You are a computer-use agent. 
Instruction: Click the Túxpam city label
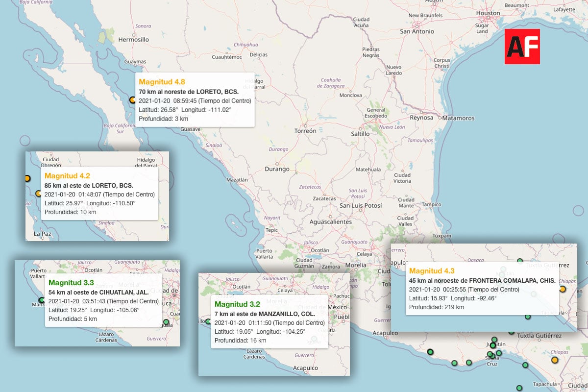(x=441, y=236)
